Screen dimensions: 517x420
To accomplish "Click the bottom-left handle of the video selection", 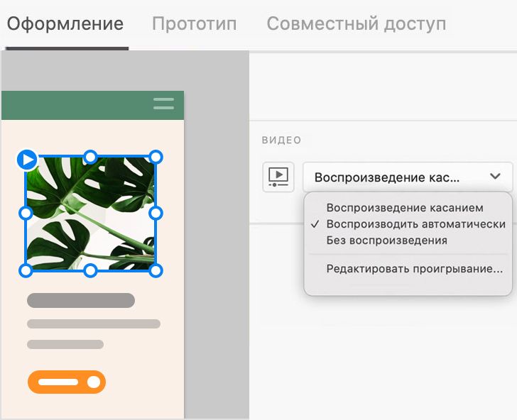I will pyautogui.click(x=26, y=270).
